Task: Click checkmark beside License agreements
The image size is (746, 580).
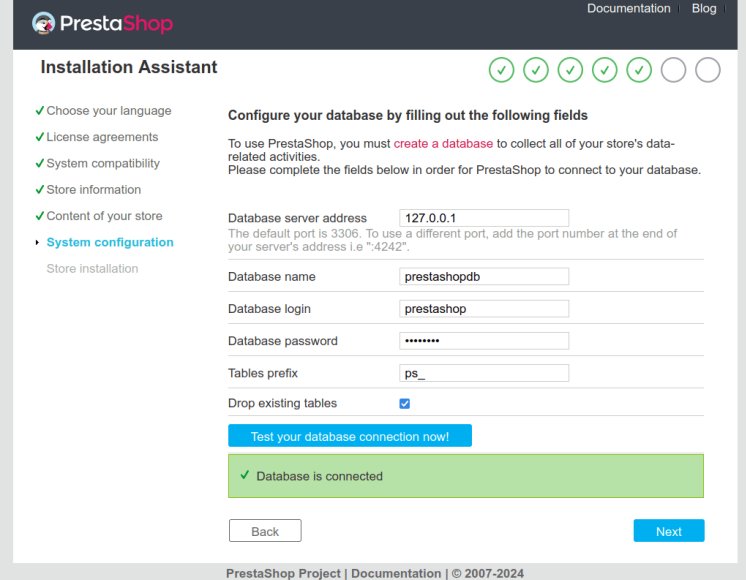Action: pyautogui.click(x=40, y=137)
